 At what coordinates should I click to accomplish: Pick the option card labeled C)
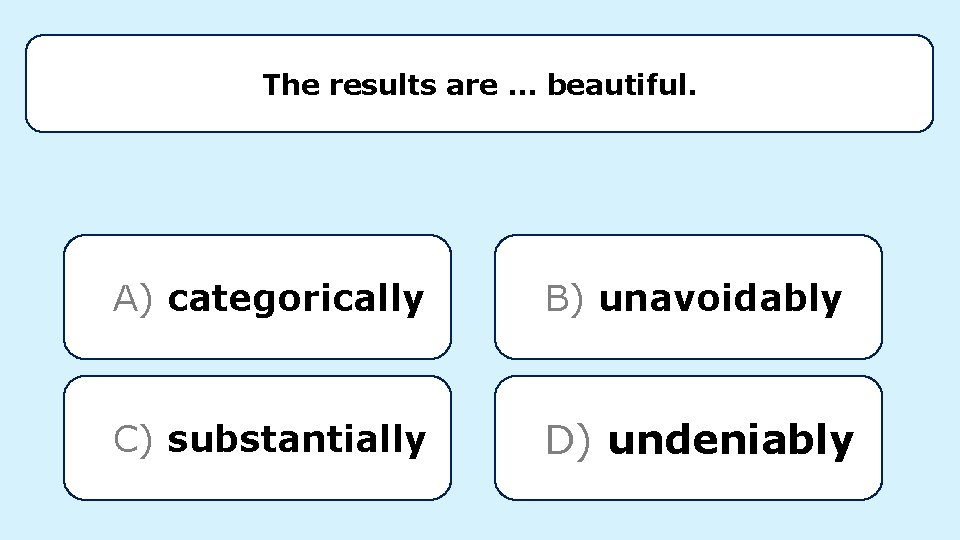tap(257, 438)
